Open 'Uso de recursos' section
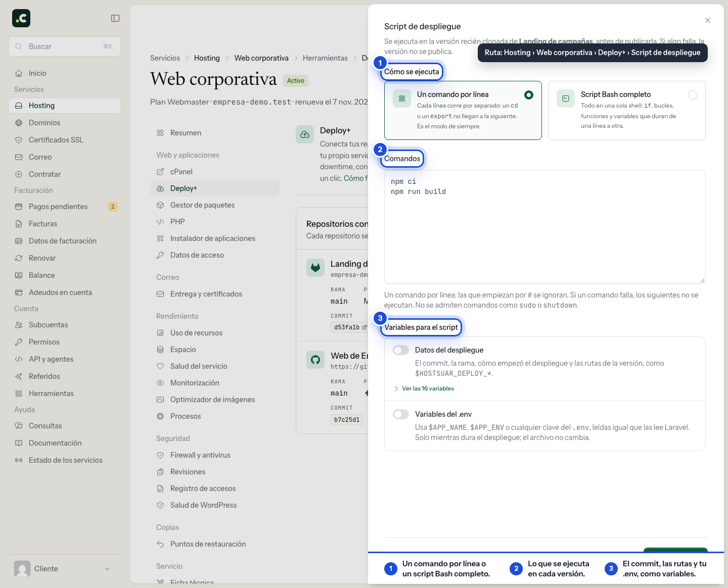The image size is (728, 588). 215,333
